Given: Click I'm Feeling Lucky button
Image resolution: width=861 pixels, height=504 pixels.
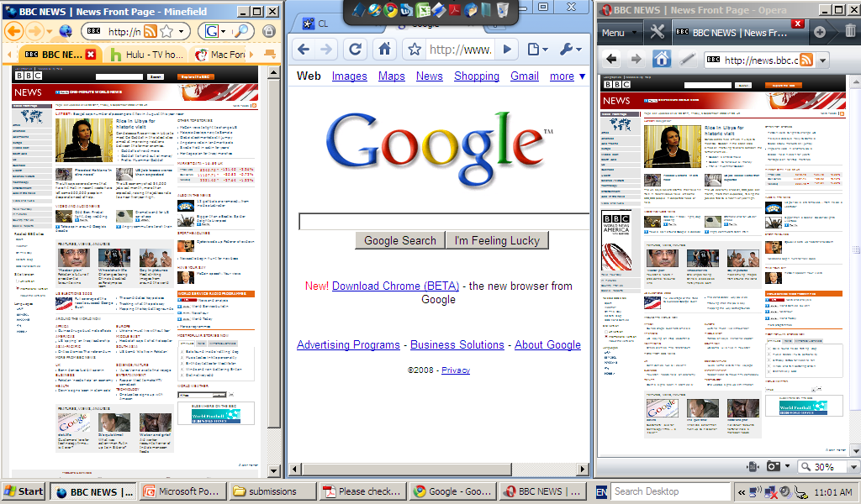Looking at the screenshot, I should [497, 240].
